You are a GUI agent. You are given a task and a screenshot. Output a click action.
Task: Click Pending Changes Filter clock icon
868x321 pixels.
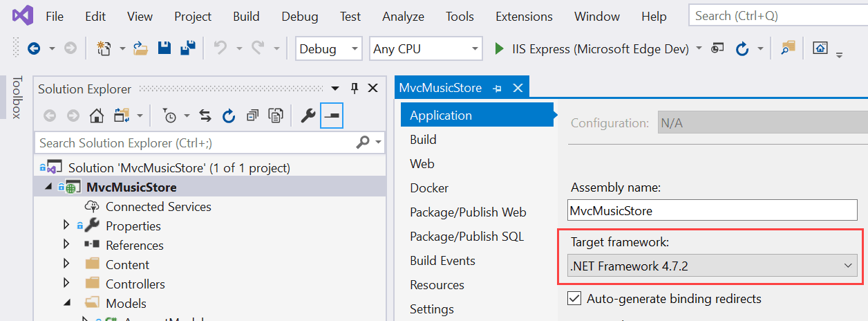169,116
